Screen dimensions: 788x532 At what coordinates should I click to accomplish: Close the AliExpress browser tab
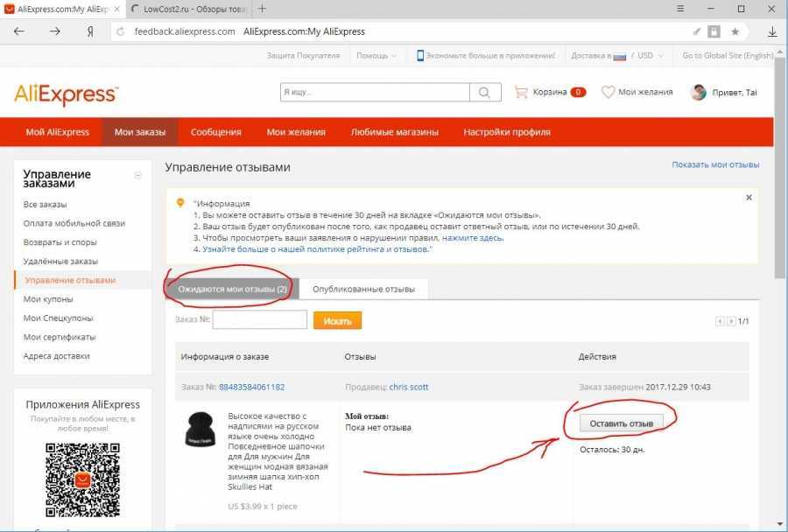pos(116,9)
